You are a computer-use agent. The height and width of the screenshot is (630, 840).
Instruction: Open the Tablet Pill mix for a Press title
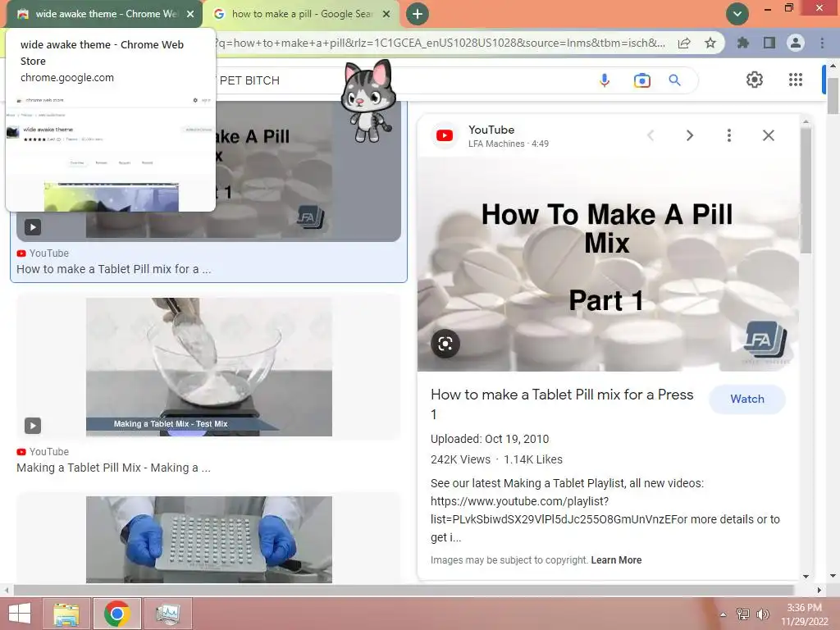point(562,404)
